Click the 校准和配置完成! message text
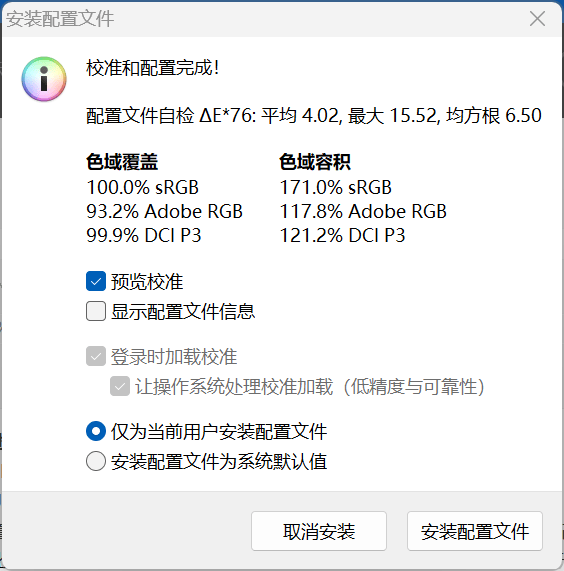Image resolution: width=564 pixels, height=571 pixels. (x=153, y=68)
